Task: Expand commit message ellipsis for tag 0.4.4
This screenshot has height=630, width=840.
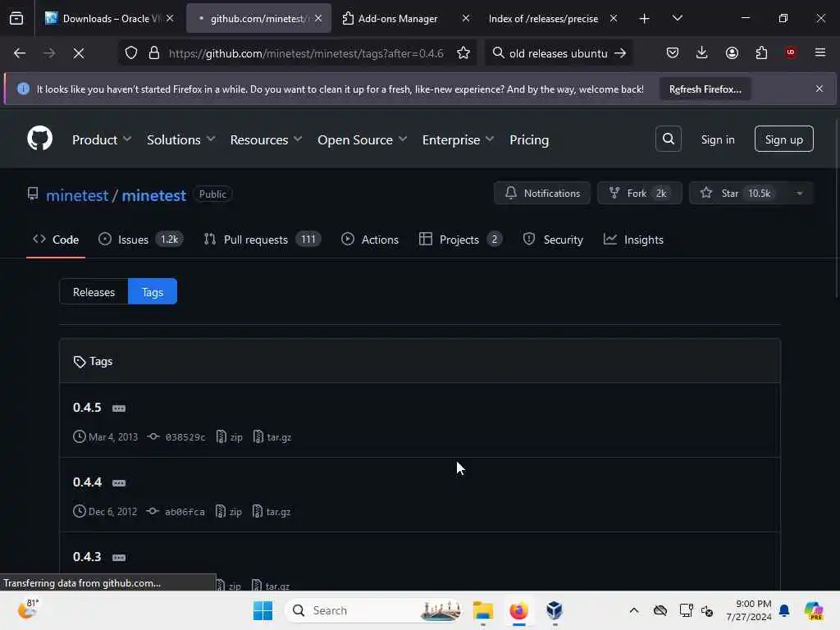Action: 119,482
